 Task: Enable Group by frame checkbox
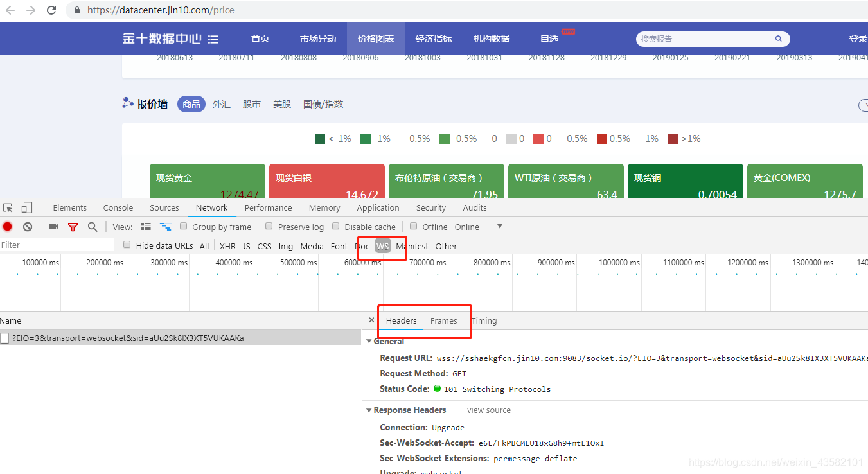[x=184, y=226]
